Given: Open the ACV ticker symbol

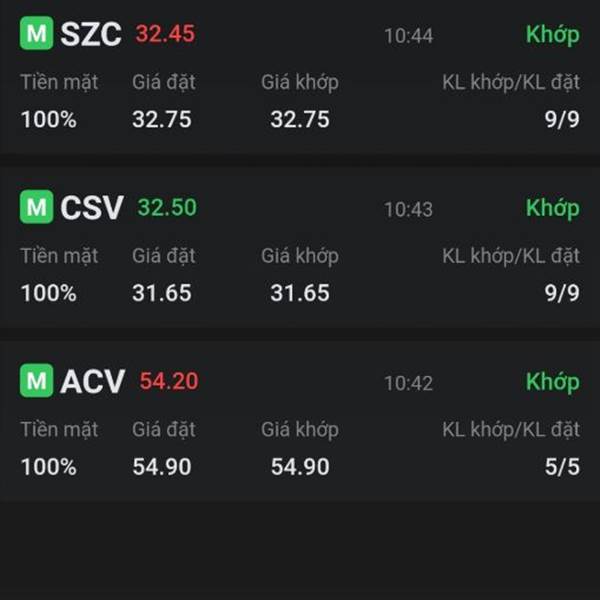Looking at the screenshot, I should pos(92,381).
